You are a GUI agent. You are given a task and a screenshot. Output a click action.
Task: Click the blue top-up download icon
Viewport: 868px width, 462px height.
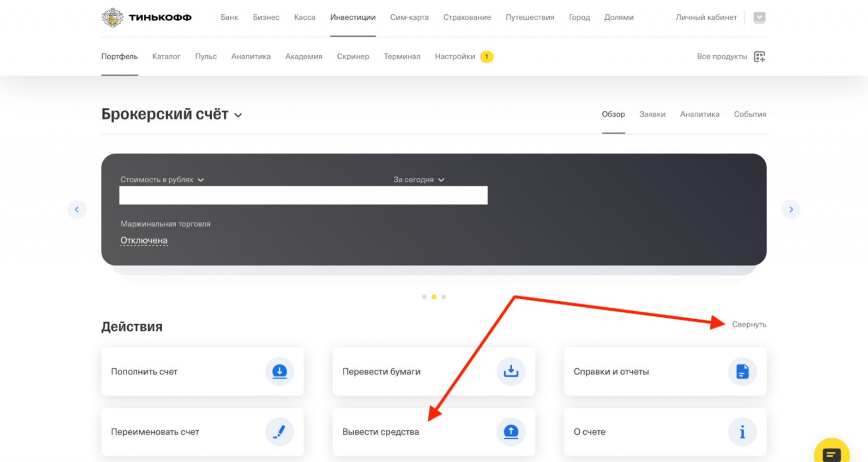click(x=280, y=372)
